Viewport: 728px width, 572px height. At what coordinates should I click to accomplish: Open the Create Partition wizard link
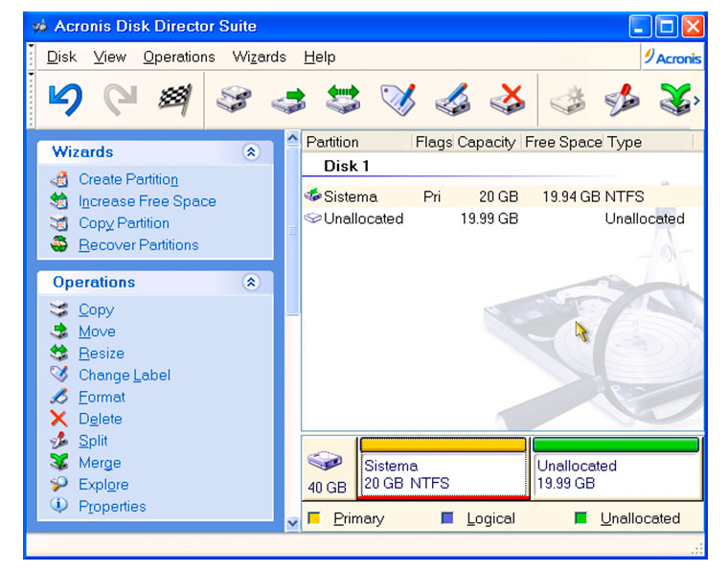pos(128,179)
